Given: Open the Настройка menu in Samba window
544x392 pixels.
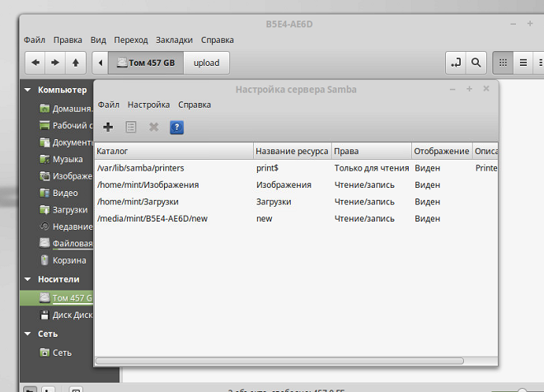Looking at the screenshot, I should [148, 105].
